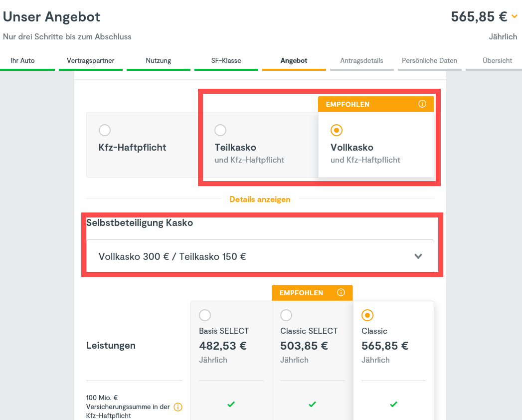Go to Ihr Auto step tab
522x420 pixels.
[x=22, y=61]
